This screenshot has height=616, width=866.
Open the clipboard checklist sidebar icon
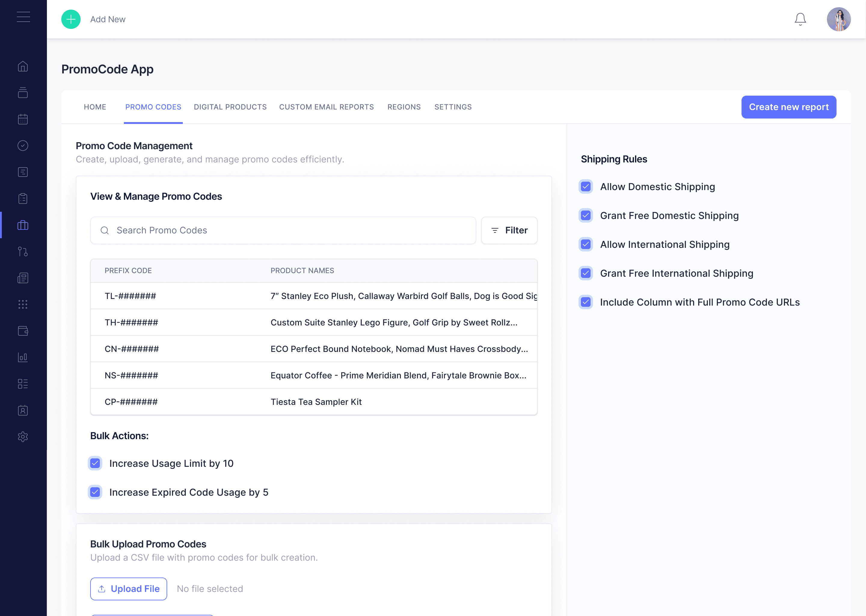click(23, 199)
